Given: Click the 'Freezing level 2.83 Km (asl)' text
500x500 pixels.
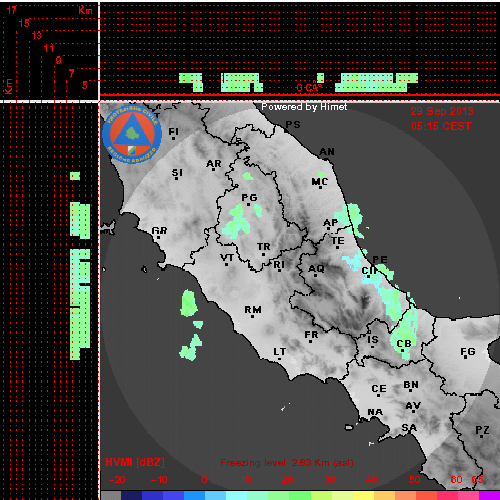Looking at the screenshot, I should [x=287, y=463].
